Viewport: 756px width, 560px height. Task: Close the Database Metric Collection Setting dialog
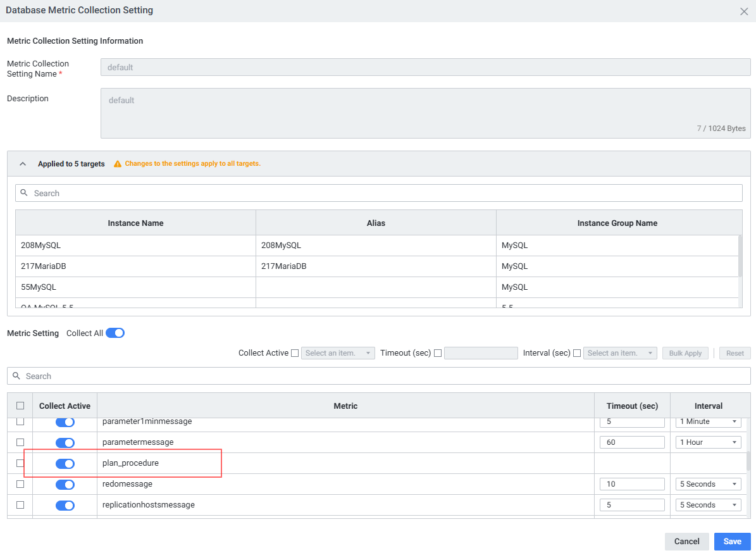744,11
